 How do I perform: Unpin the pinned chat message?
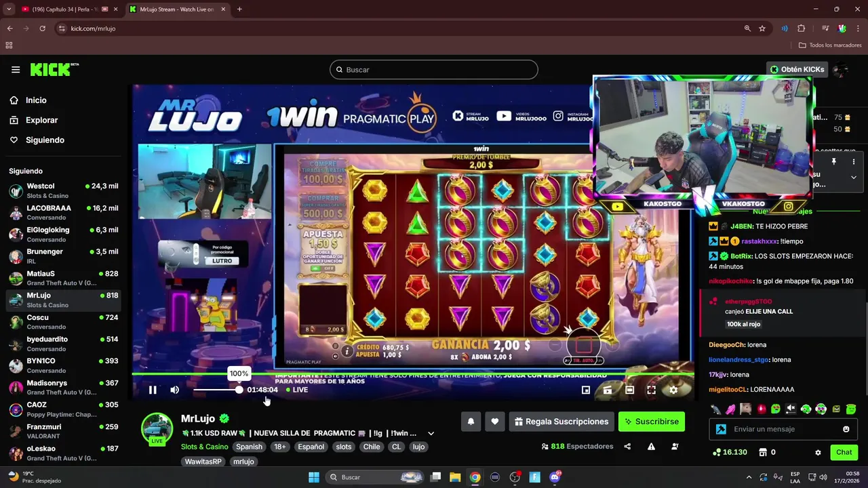click(x=834, y=162)
